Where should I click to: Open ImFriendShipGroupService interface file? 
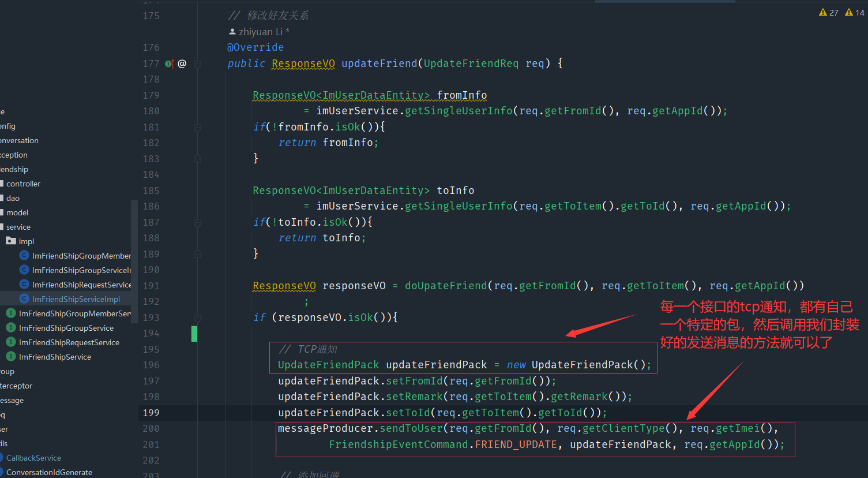pos(66,328)
